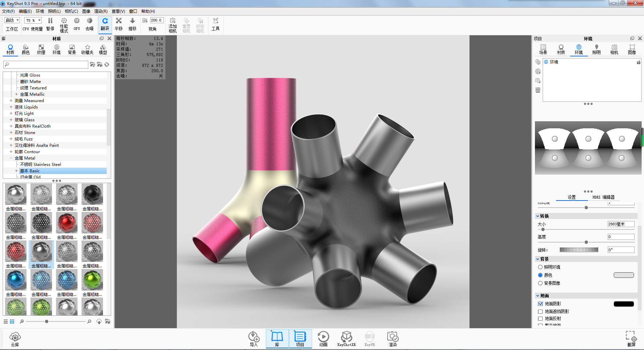Click the black ground shadow color swatch
Image resolution: width=644 pixels, height=350 pixels.
[x=624, y=304]
